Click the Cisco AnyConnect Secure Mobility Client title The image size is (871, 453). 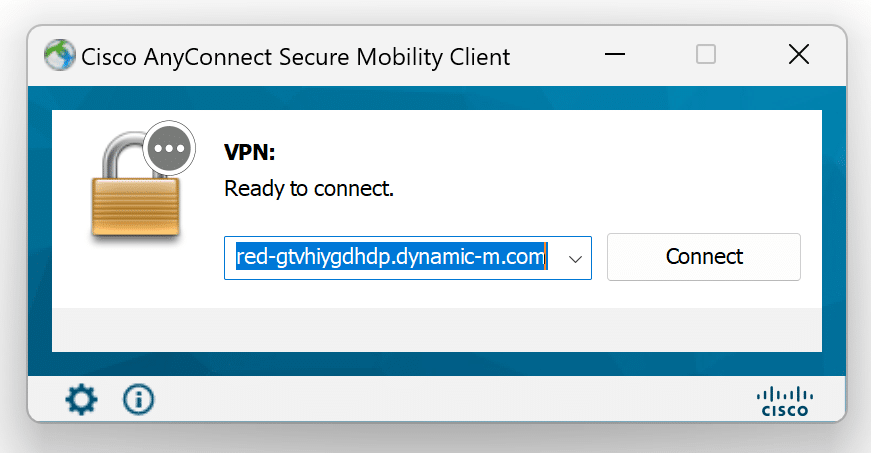[x=295, y=56]
